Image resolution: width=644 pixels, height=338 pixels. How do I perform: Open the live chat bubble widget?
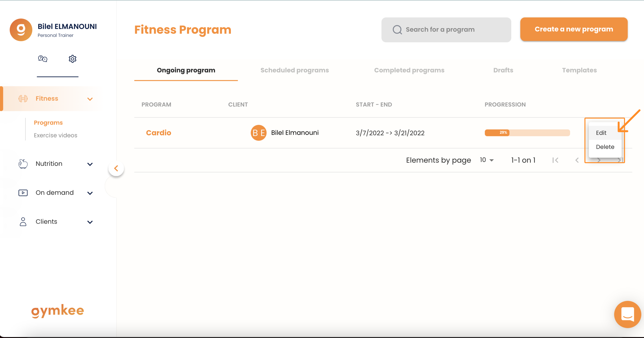[627, 314]
